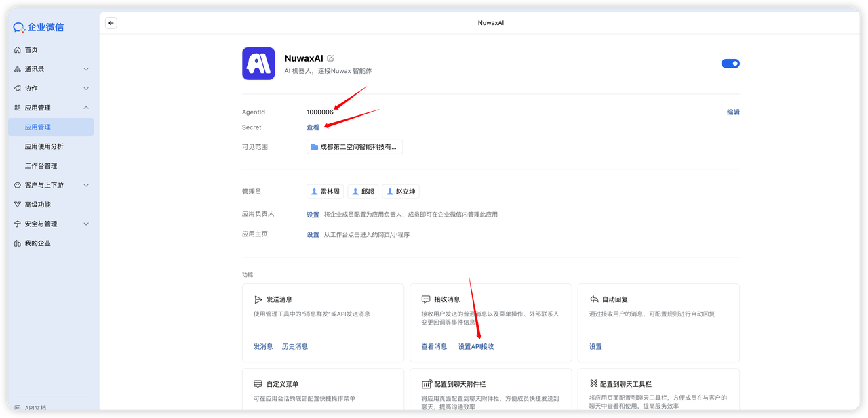Click the folder icon in 可见范围

(x=314, y=147)
